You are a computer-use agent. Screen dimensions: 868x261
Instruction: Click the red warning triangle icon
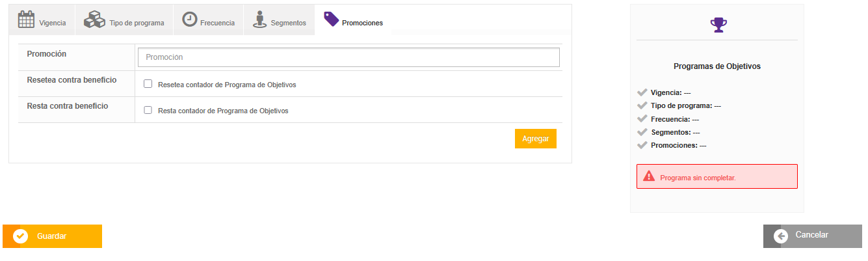pos(649,176)
